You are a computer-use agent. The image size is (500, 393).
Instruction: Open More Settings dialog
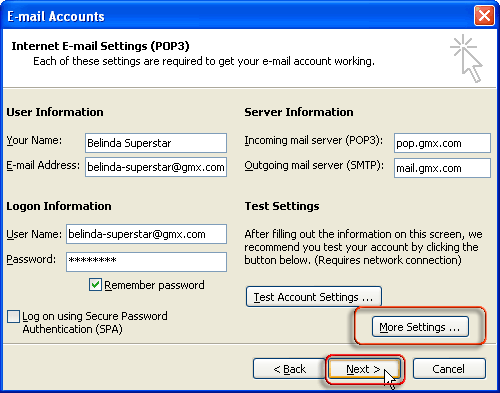pos(420,327)
